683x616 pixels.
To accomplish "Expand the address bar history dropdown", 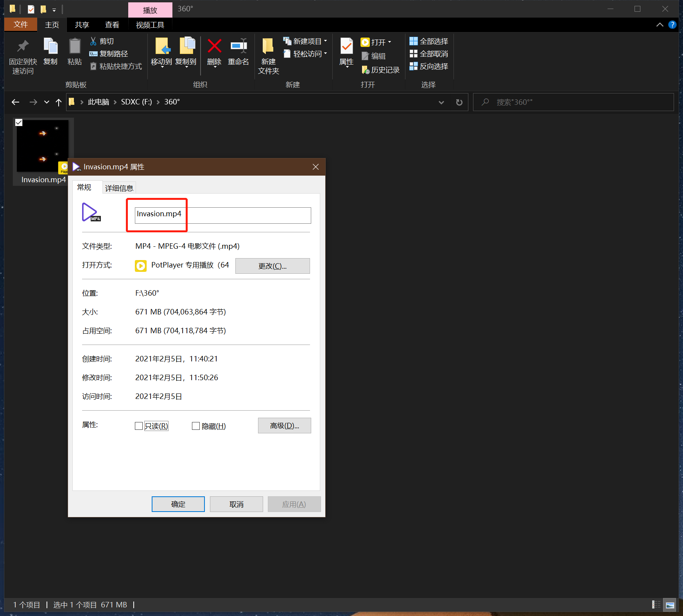I will 441,102.
